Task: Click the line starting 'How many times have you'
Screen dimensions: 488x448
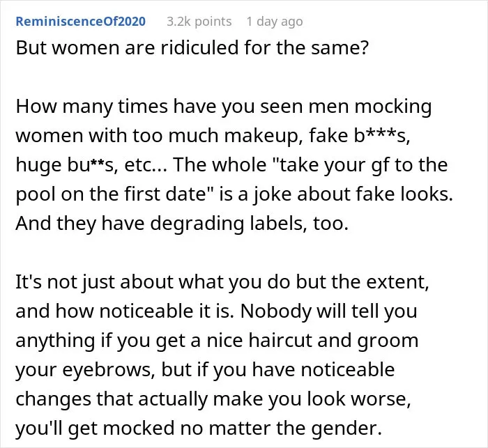Action: 224,107
